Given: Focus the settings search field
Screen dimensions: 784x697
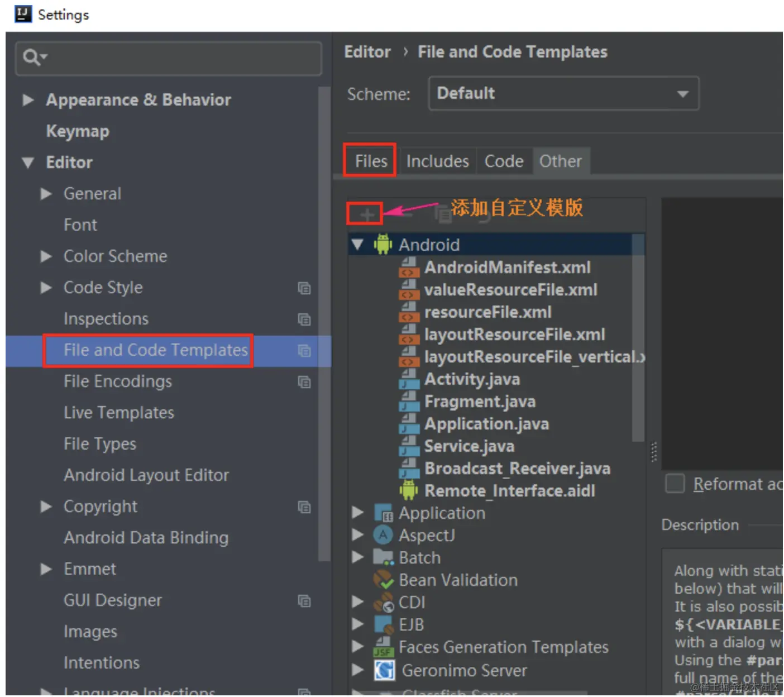Looking at the screenshot, I should click(169, 58).
